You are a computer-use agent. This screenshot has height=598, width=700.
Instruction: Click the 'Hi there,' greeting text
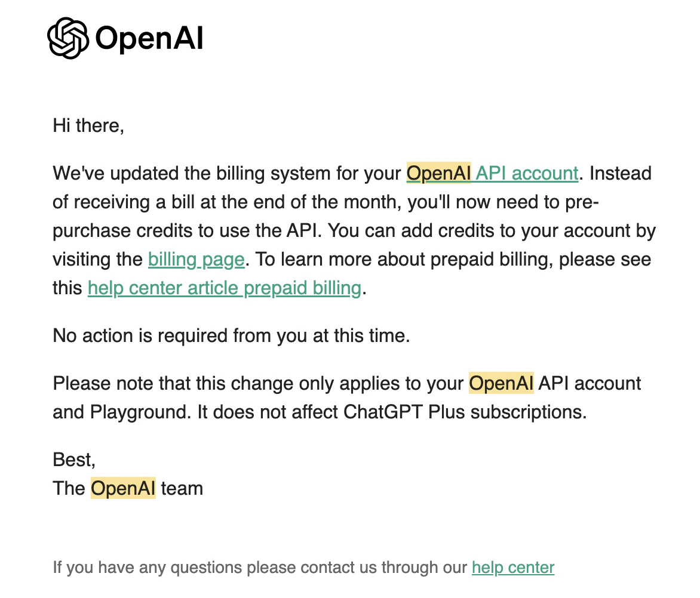click(88, 126)
